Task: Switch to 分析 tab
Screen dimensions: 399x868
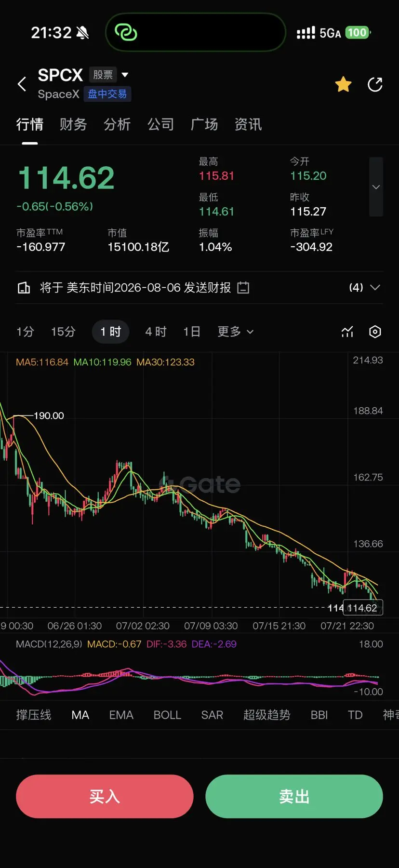Action: point(117,124)
